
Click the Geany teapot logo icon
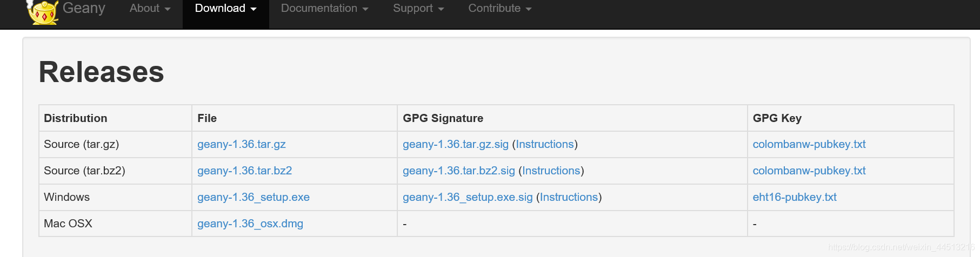point(43,12)
